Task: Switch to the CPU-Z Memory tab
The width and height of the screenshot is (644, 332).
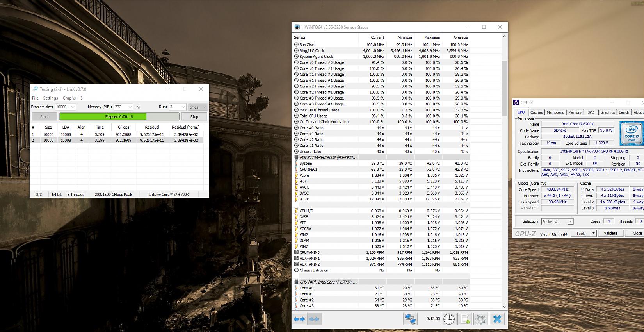Action: click(575, 112)
